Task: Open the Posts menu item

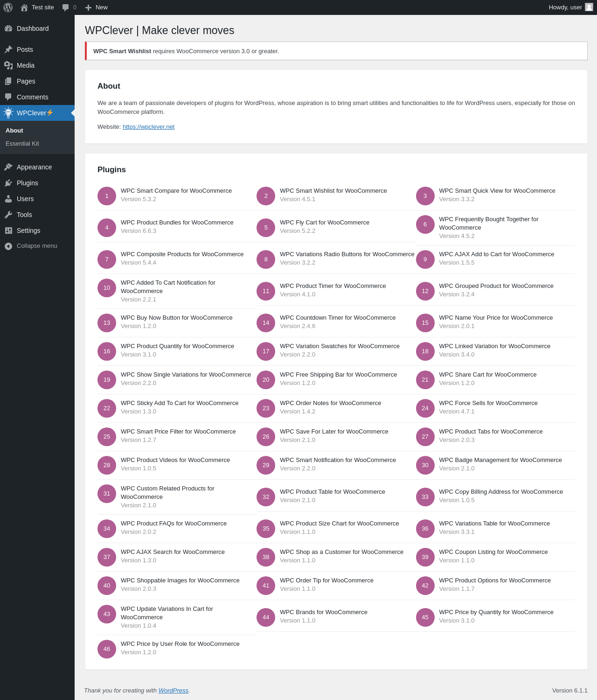Action: (x=37, y=49)
